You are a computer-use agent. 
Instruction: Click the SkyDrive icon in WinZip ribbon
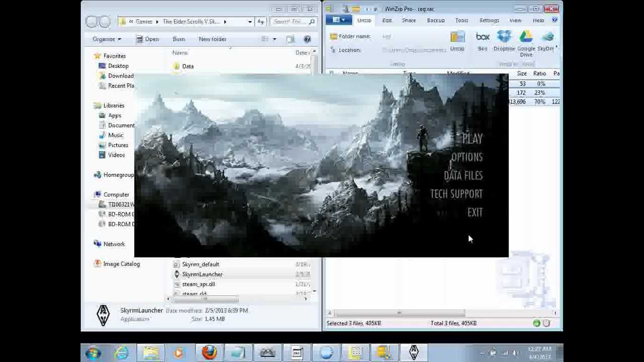pos(546,41)
